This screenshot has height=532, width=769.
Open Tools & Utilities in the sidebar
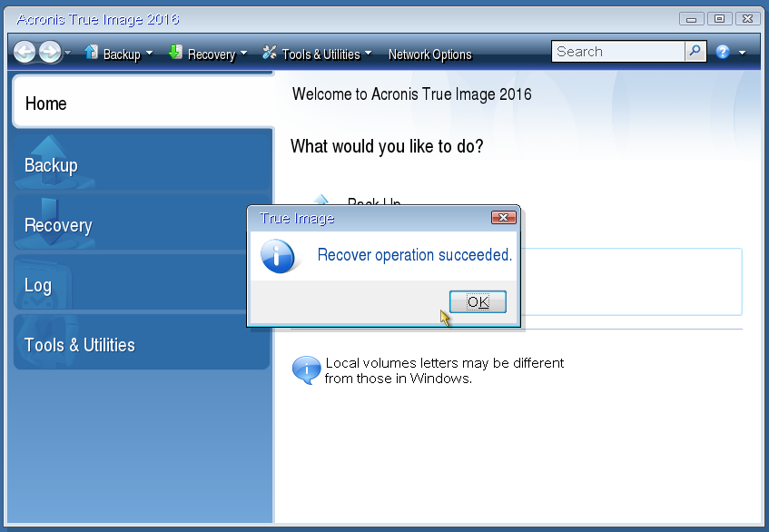[142, 342]
